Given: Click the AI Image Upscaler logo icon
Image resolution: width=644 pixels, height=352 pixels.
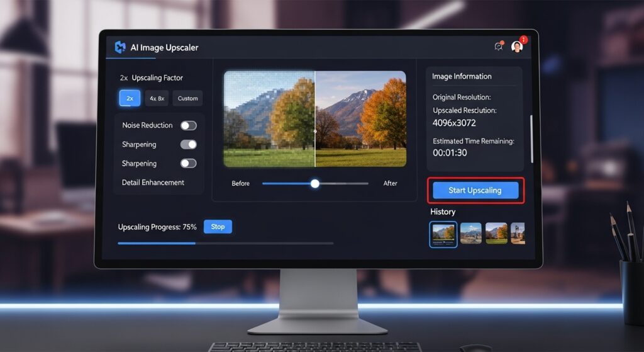Looking at the screenshot, I should (120, 47).
